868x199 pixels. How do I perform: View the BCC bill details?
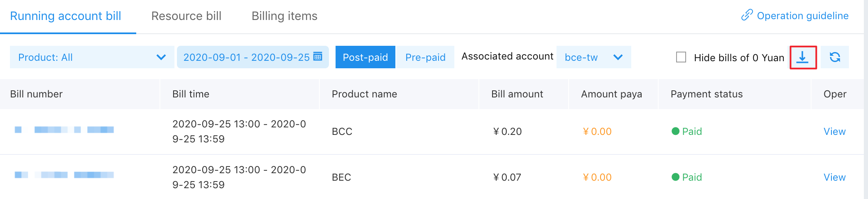tap(834, 132)
